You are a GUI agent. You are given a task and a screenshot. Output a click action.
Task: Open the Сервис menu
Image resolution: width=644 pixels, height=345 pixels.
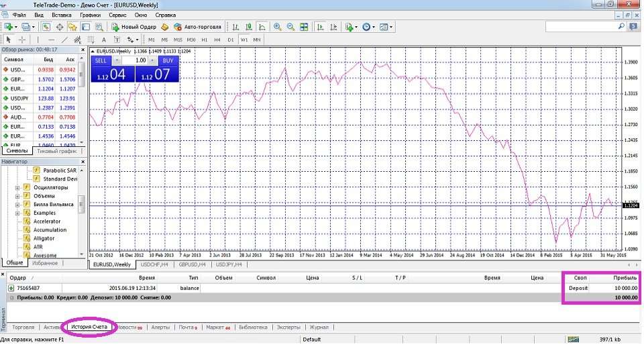pyautogui.click(x=117, y=15)
